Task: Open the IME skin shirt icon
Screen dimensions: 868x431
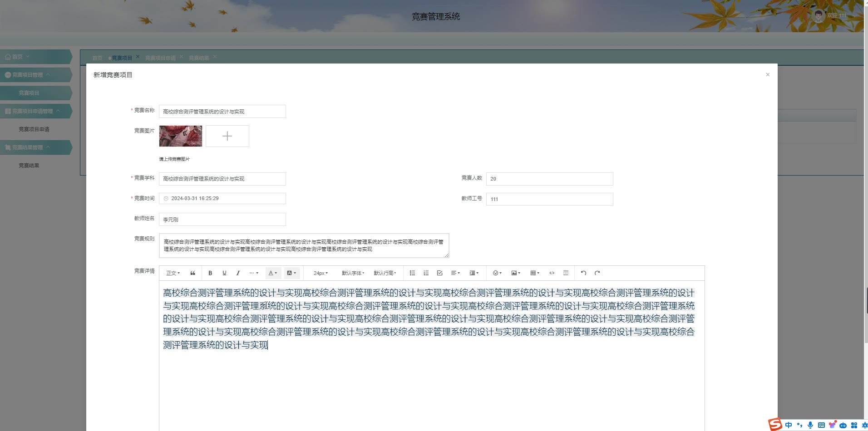Action: (832, 425)
